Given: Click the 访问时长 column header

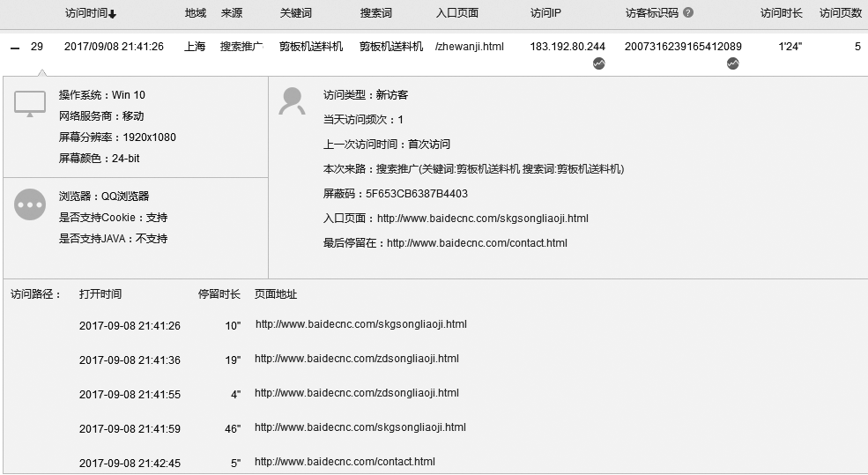Looking at the screenshot, I should tap(781, 13).
